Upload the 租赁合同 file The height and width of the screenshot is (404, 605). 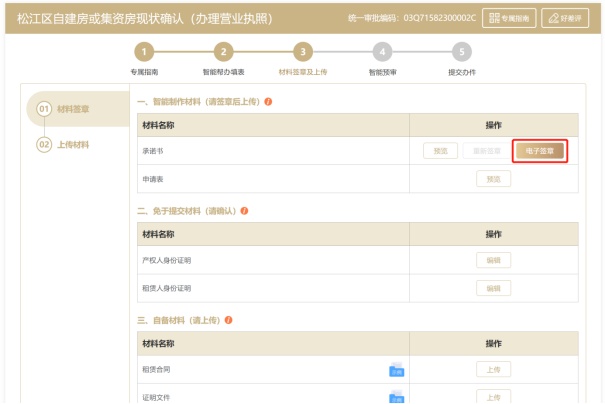click(x=493, y=369)
